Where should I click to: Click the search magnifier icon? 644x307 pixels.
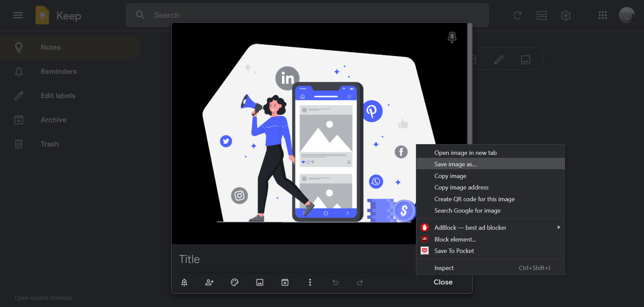coord(140,15)
